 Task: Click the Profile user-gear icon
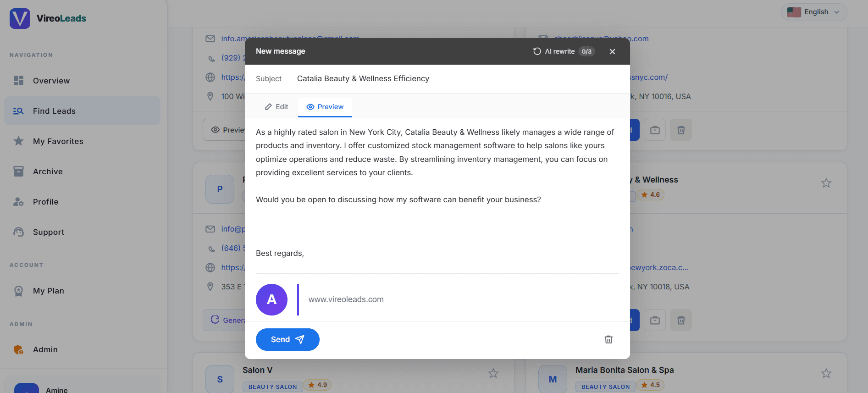point(18,202)
